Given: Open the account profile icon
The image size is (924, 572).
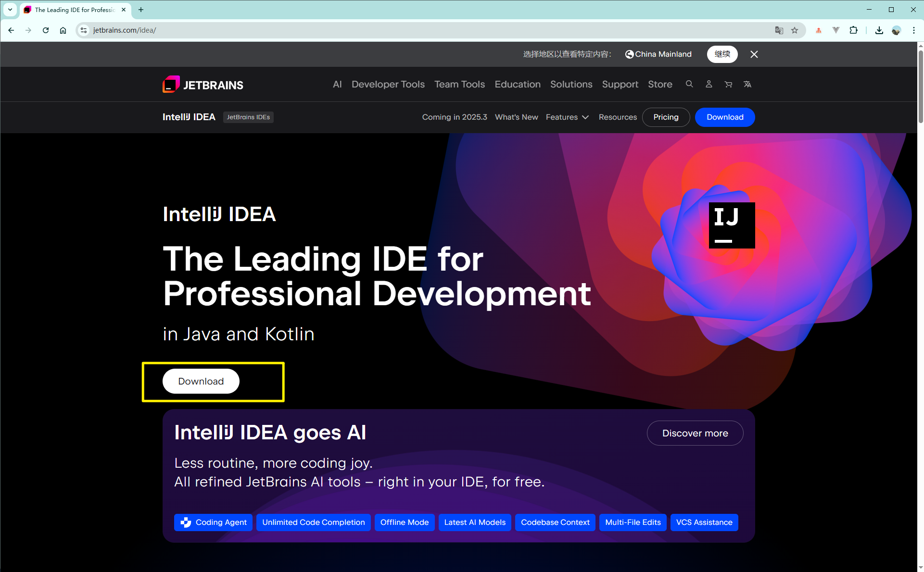Looking at the screenshot, I should coord(709,84).
